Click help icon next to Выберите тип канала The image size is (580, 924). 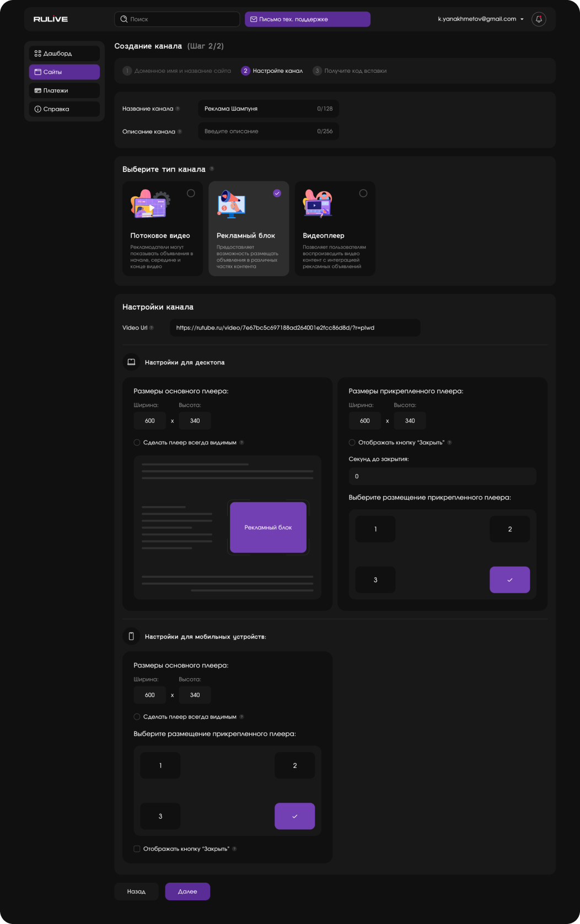[212, 169]
